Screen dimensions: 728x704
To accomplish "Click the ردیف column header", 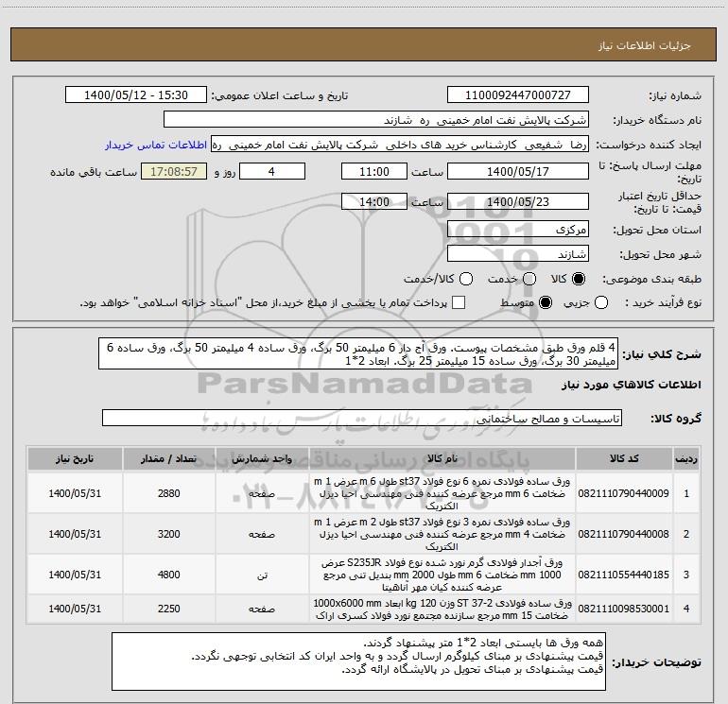I will coord(686,459).
